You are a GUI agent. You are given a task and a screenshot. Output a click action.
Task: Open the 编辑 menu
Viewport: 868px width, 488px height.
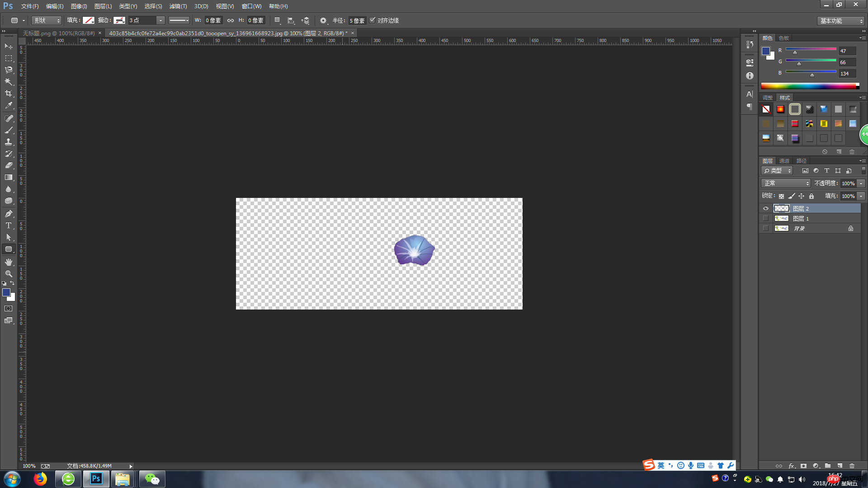click(x=54, y=6)
